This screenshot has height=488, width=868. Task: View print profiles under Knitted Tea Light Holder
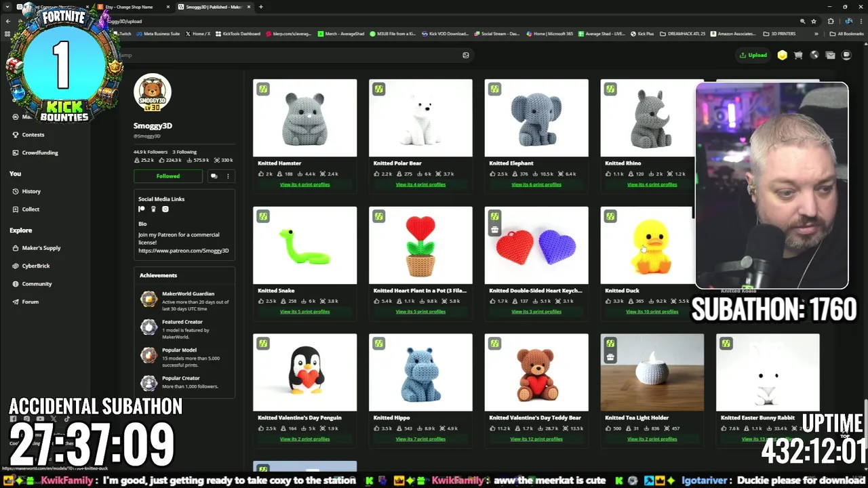652,439
